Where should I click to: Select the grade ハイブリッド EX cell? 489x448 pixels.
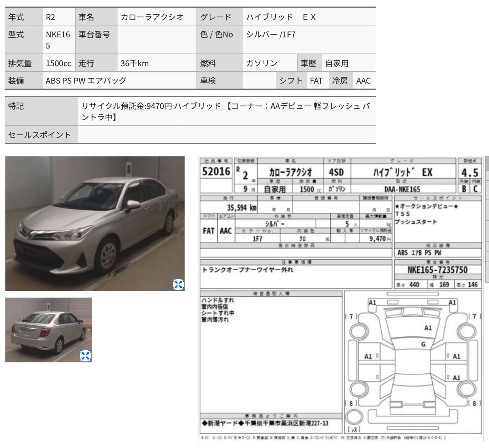pos(309,17)
